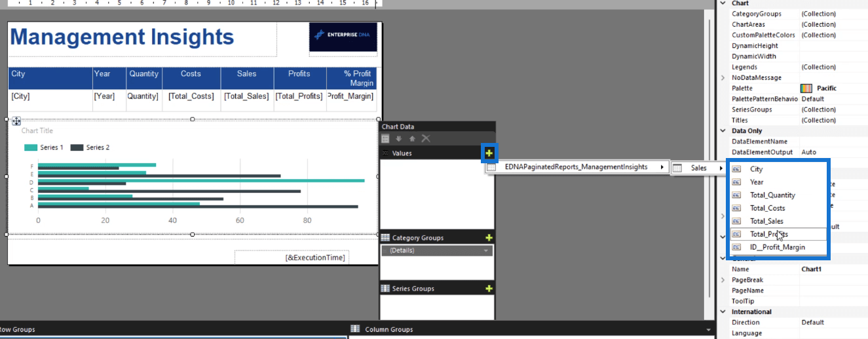Open the Sales dataset submenu item
The image size is (868, 339).
pyautogui.click(x=699, y=168)
